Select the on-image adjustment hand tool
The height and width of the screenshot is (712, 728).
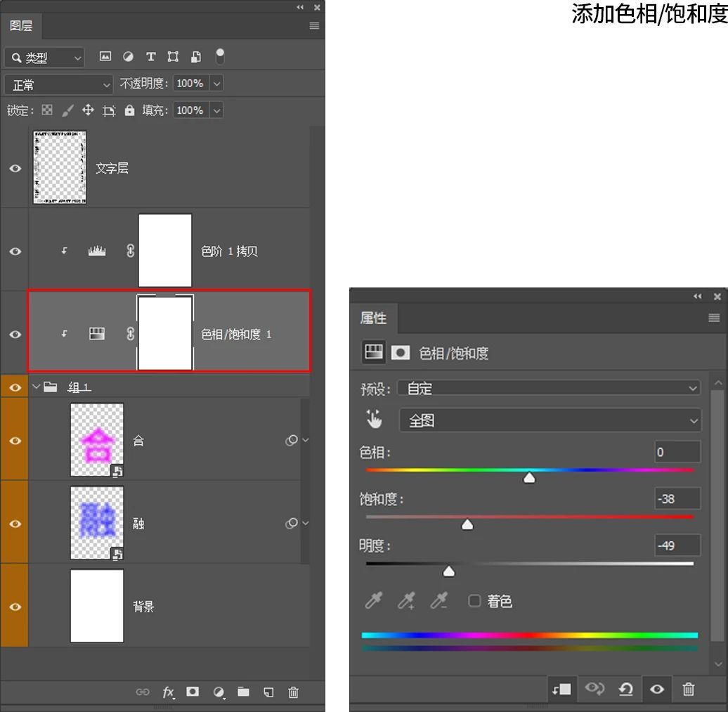tap(374, 420)
